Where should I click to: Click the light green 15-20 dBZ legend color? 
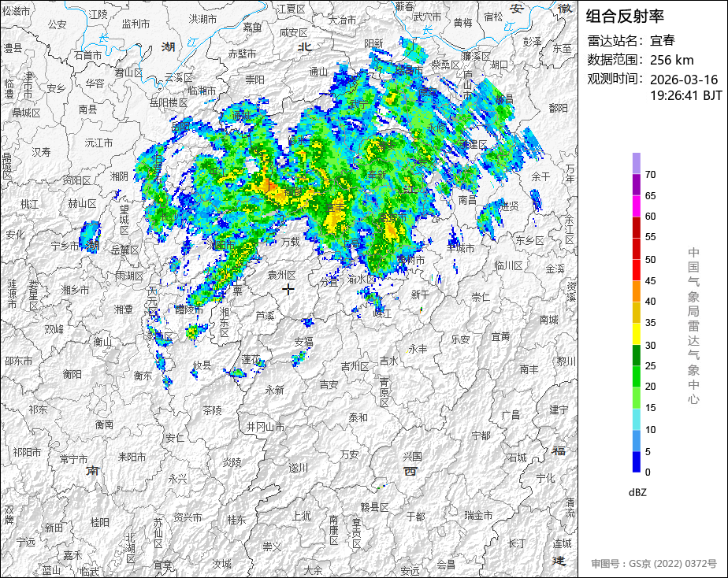click(x=636, y=398)
